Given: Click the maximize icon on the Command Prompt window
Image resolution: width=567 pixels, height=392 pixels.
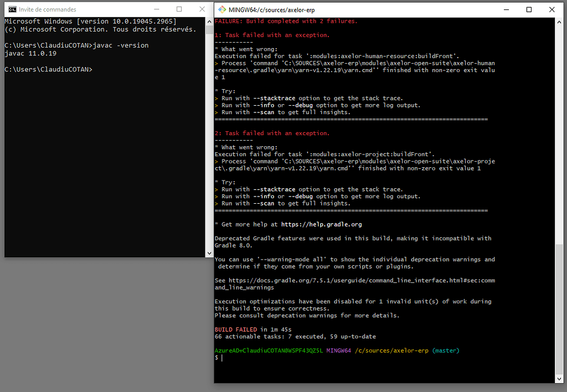Looking at the screenshot, I should click(x=179, y=9).
